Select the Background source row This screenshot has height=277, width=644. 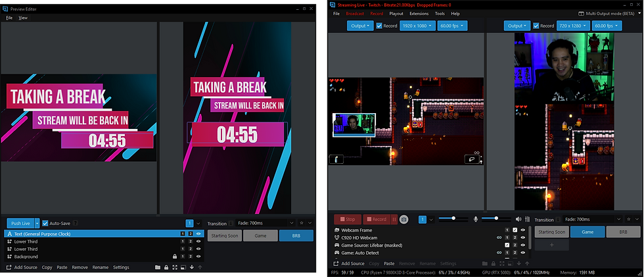[x=105, y=257]
